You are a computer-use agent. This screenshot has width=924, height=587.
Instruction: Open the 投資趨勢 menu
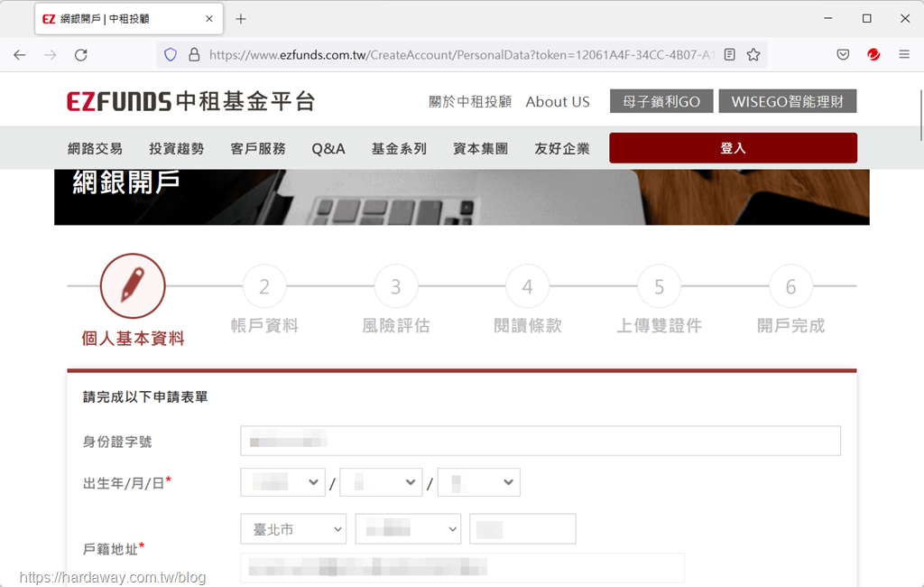(176, 149)
